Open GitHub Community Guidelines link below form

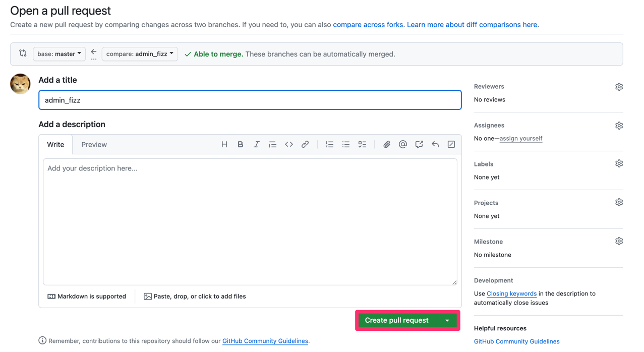click(x=265, y=341)
